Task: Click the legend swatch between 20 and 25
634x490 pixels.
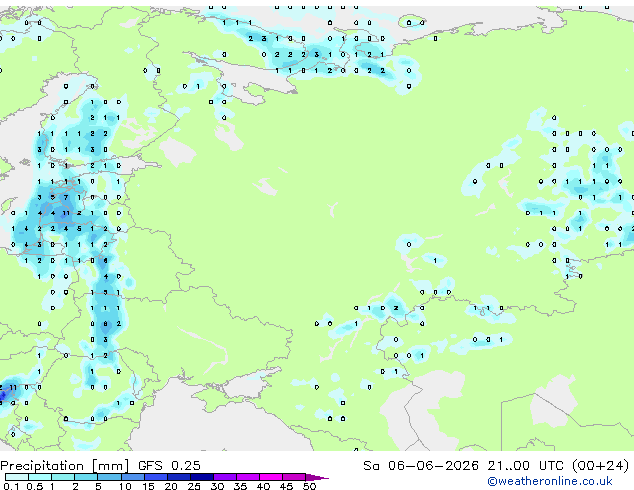Action: 179,477
